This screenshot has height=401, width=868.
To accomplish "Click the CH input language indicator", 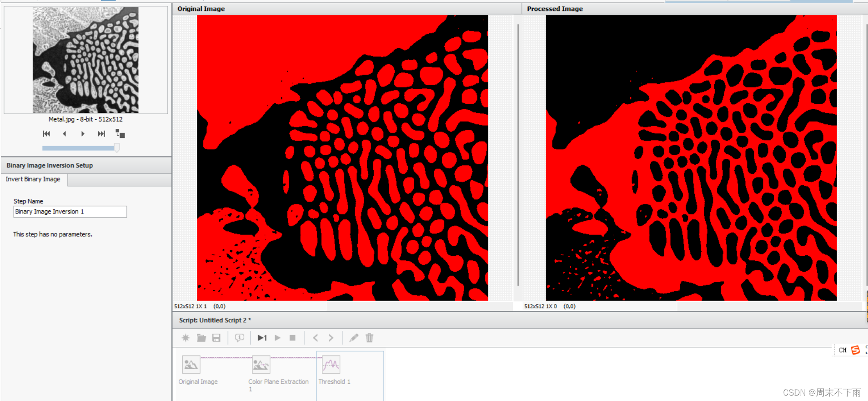I will 843,350.
